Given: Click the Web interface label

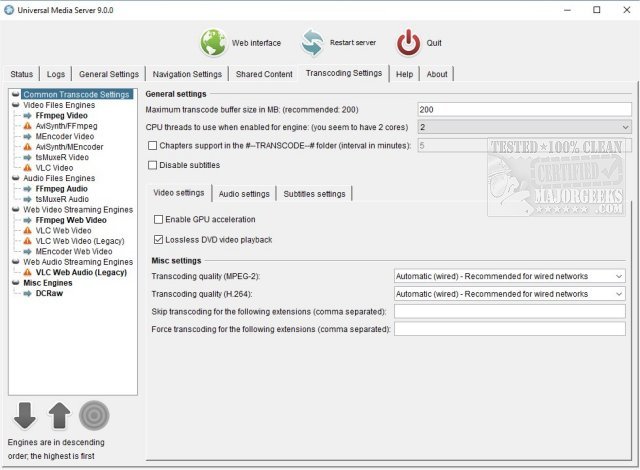Looking at the screenshot, I should 256,43.
